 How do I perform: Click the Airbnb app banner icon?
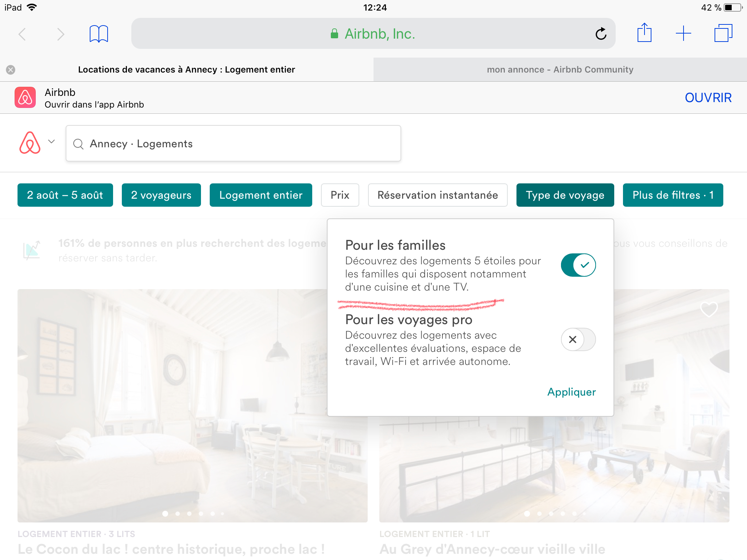25,97
